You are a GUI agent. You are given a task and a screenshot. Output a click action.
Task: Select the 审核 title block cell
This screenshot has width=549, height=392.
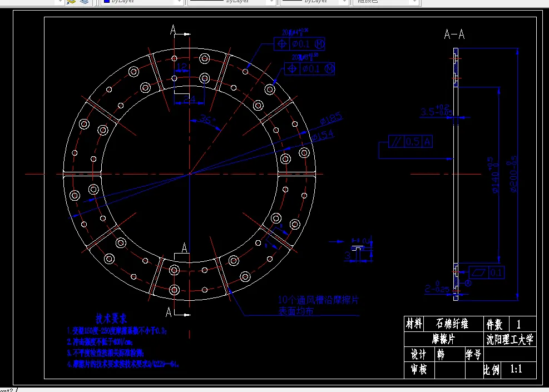[419, 370]
